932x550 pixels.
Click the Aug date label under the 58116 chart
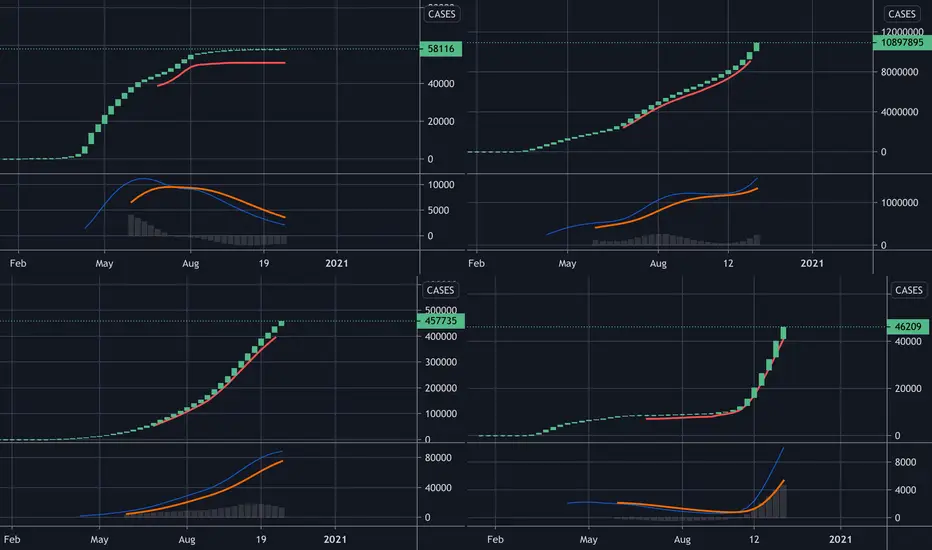190,263
